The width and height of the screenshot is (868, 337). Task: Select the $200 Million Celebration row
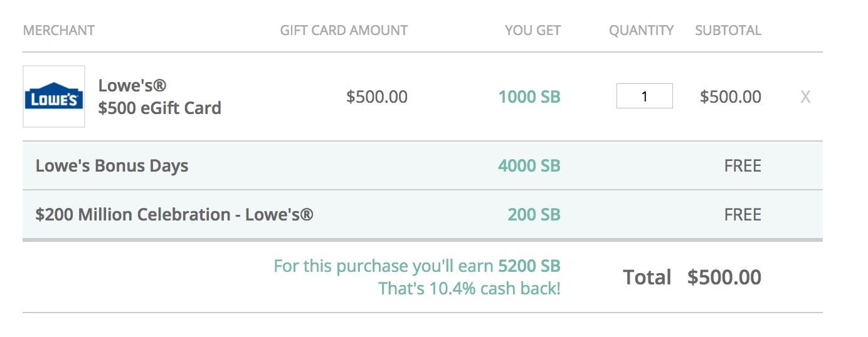pyautogui.click(x=422, y=215)
